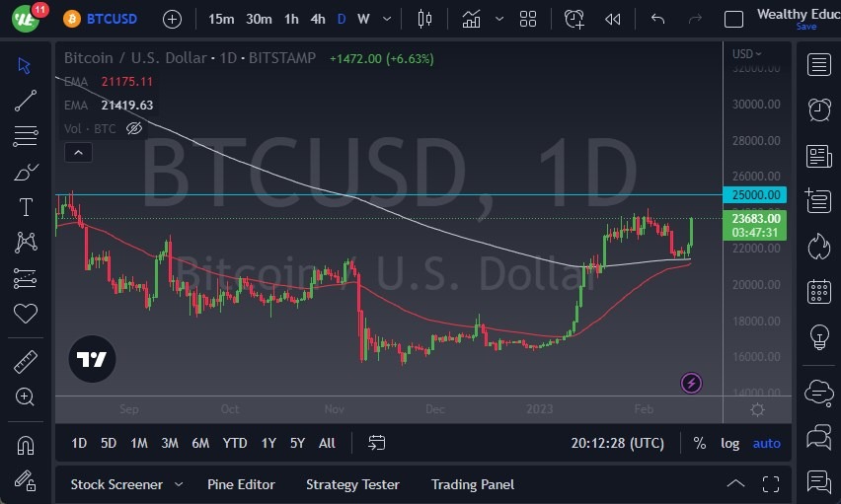
Task: Select the ruler measure tool
Action: click(26, 362)
